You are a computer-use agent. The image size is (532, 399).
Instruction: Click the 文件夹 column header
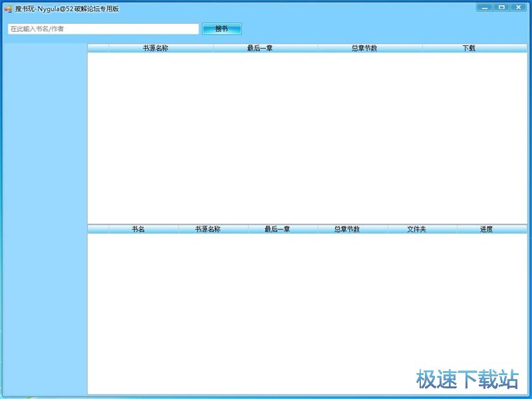coord(422,229)
